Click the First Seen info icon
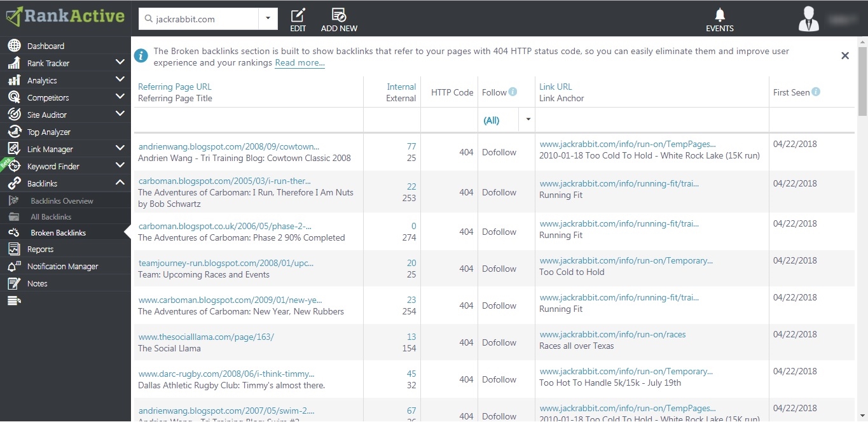This screenshot has height=422, width=868. (x=816, y=92)
